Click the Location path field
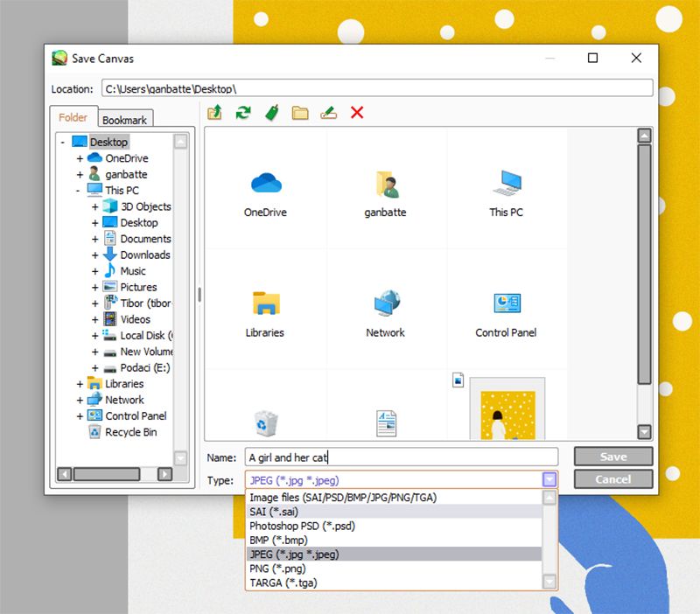The height and width of the screenshot is (614, 700). tap(377, 88)
